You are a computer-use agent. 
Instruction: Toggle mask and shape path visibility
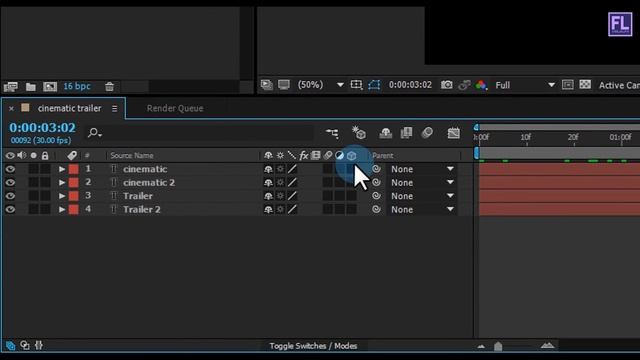click(x=374, y=85)
